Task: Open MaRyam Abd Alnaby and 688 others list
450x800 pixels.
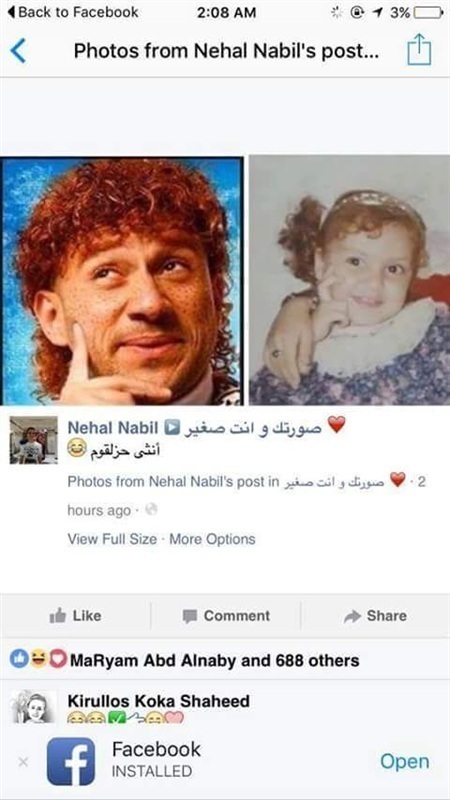Action: 214,660
